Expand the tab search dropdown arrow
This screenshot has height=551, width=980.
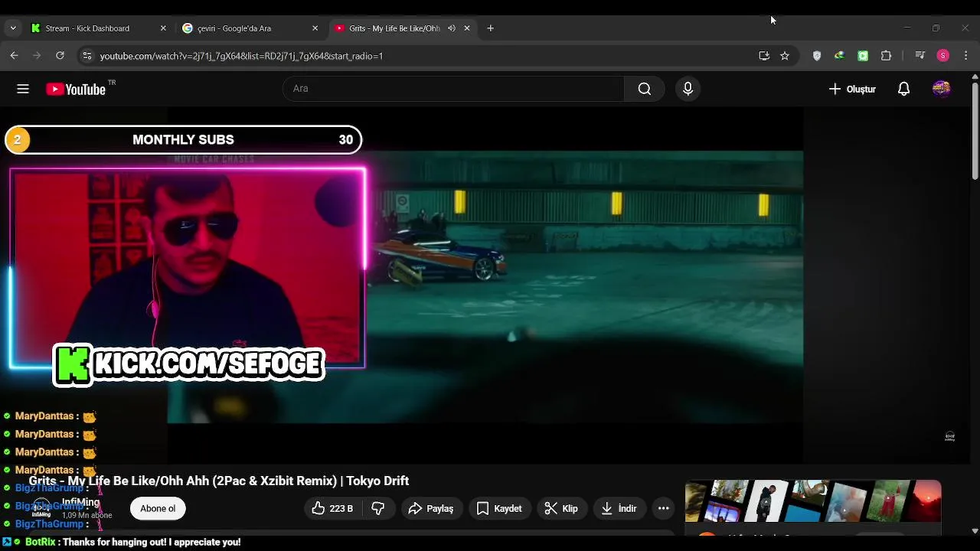coord(13,28)
